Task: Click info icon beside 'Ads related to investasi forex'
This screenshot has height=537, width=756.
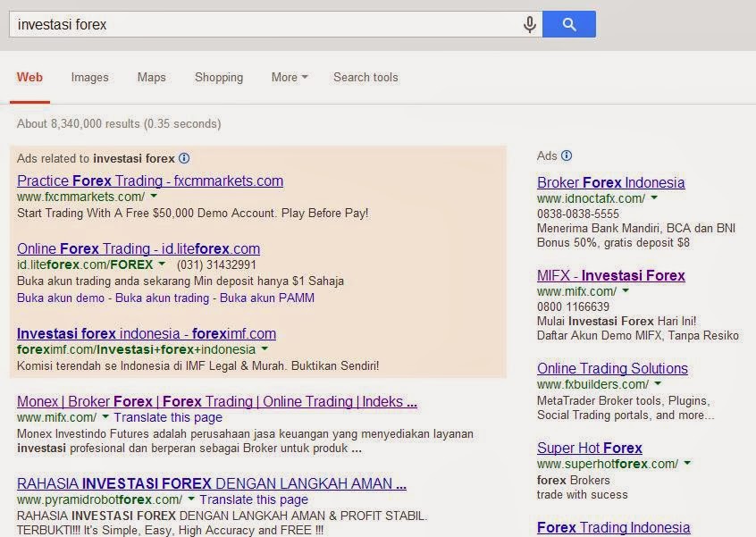Action: (x=184, y=158)
